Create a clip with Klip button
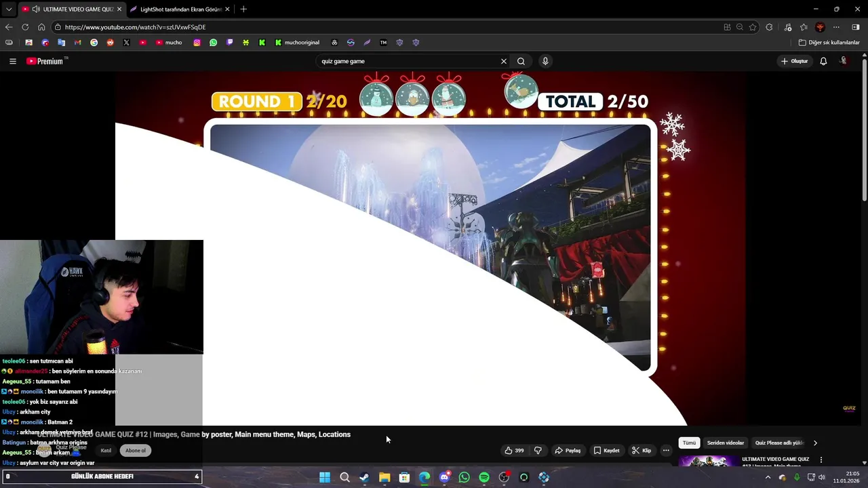The height and width of the screenshot is (488, 868). [x=642, y=450]
